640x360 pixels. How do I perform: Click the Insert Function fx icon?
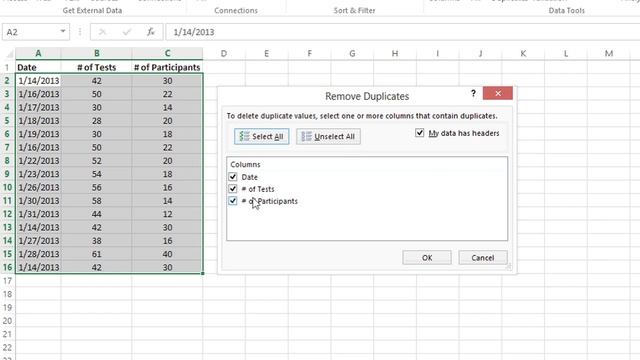pyautogui.click(x=151, y=32)
